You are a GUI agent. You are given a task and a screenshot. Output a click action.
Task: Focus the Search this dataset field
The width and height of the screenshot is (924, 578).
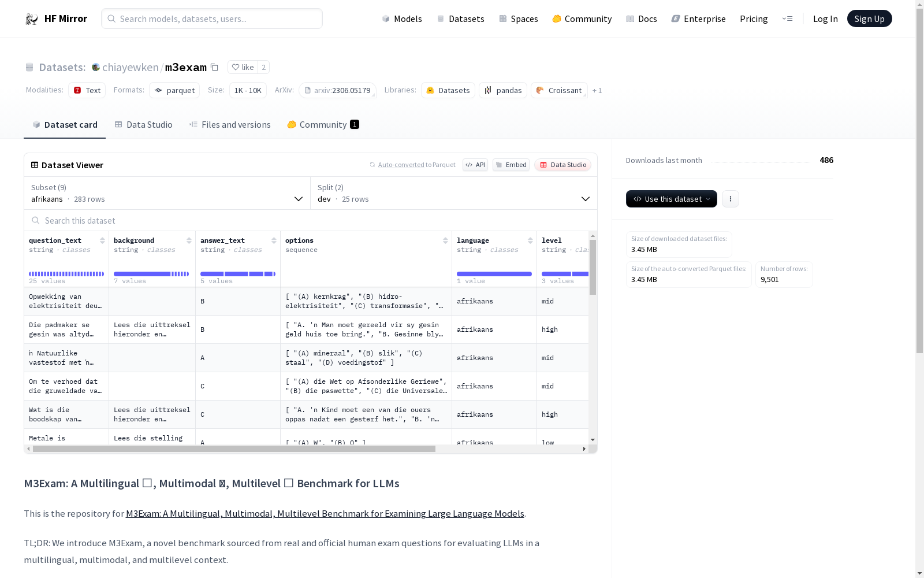[x=311, y=220]
